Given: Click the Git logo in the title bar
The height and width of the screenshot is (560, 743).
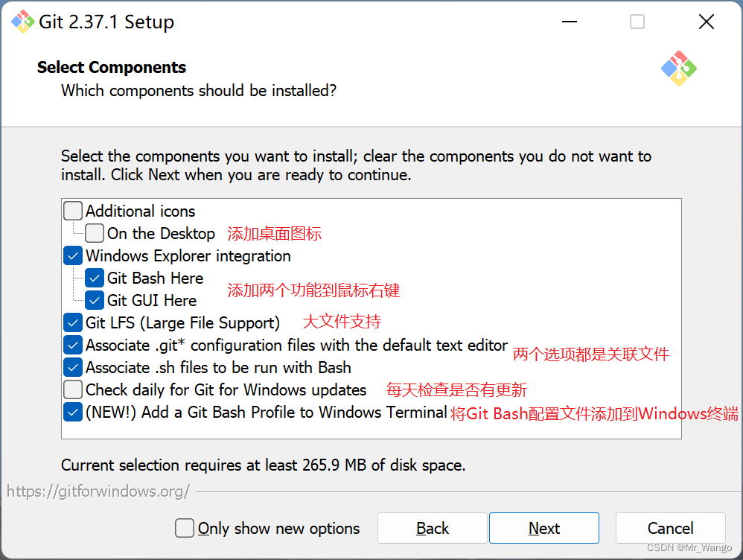Looking at the screenshot, I should pos(23,22).
